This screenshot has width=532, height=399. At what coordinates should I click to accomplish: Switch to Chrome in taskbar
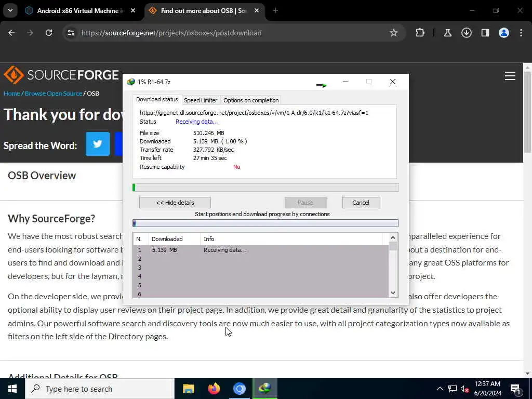(x=239, y=389)
